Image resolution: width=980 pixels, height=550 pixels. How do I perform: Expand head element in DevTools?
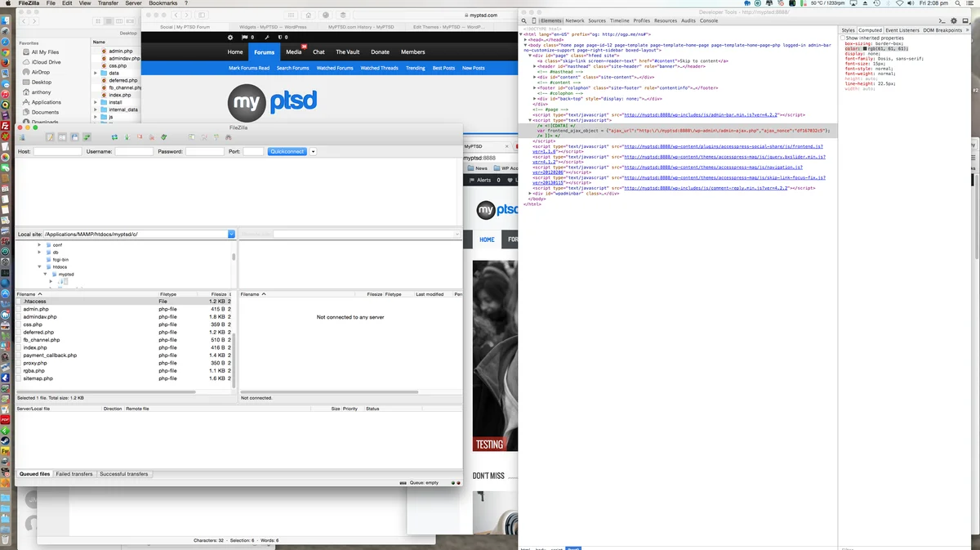click(526, 39)
